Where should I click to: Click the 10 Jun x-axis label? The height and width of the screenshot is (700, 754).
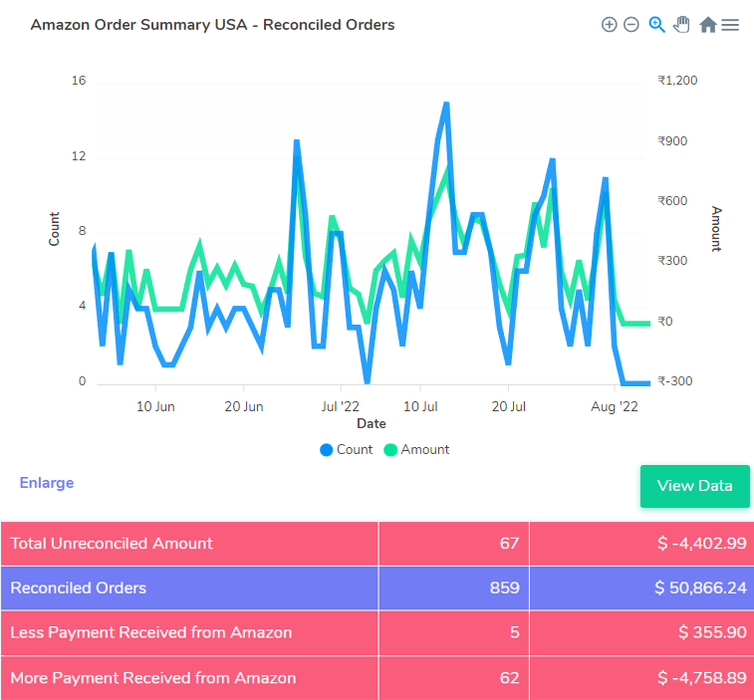[x=155, y=406]
